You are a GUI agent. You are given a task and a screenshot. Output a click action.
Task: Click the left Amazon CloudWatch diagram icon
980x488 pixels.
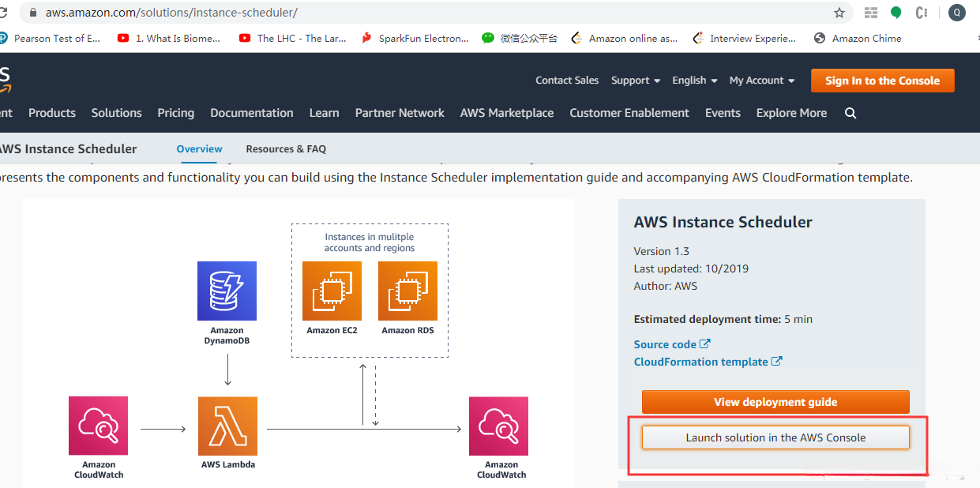(x=99, y=426)
